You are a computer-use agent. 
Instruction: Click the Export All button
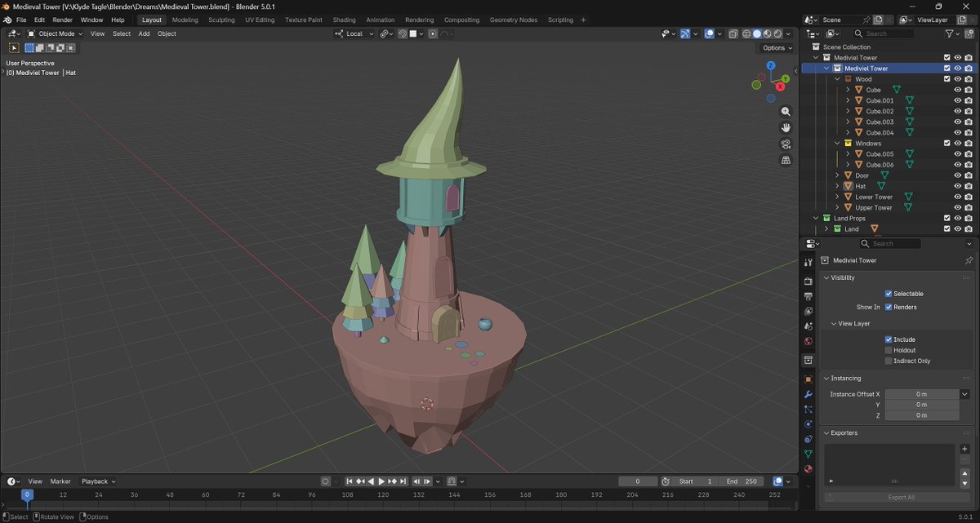(x=902, y=497)
